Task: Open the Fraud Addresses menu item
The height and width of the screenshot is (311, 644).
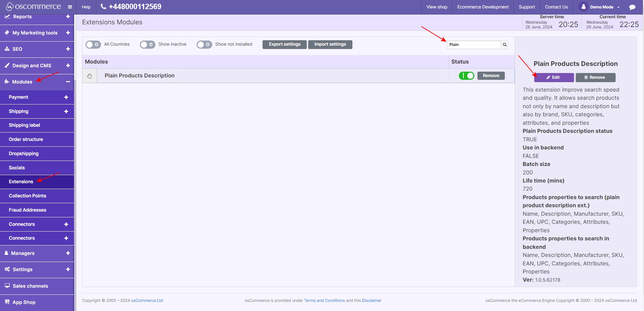Action: (37, 210)
